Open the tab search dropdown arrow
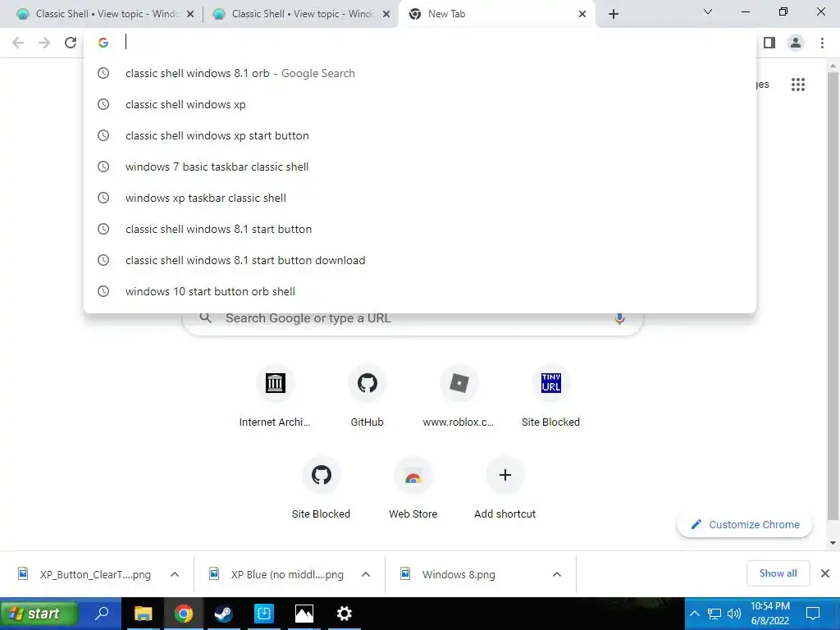The height and width of the screenshot is (630, 840). pyautogui.click(x=708, y=11)
